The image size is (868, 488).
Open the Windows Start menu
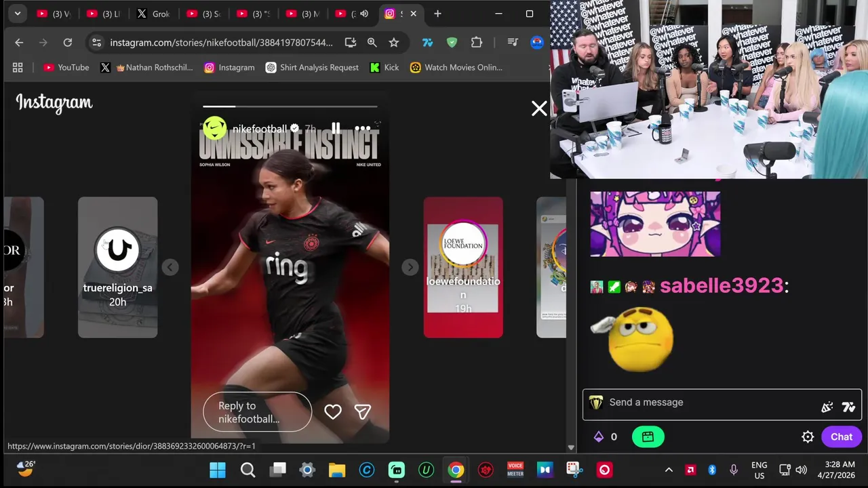[218, 470]
